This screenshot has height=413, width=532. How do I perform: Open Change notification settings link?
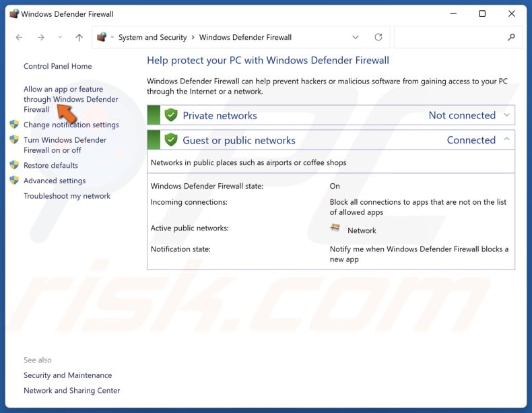71,125
